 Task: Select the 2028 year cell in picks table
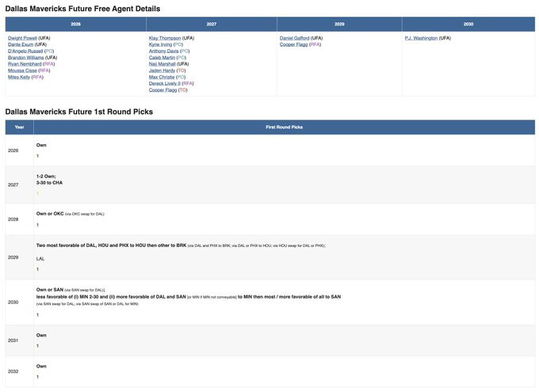click(x=19, y=219)
